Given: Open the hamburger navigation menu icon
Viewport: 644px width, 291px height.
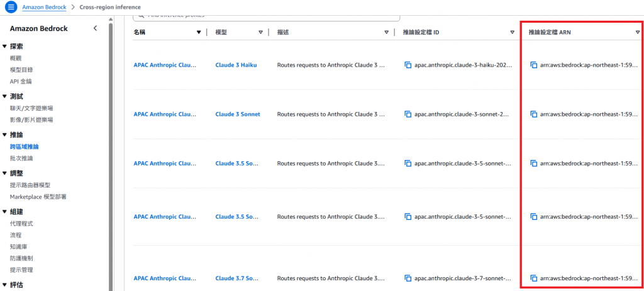Looking at the screenshot, I should pos(11,7).
